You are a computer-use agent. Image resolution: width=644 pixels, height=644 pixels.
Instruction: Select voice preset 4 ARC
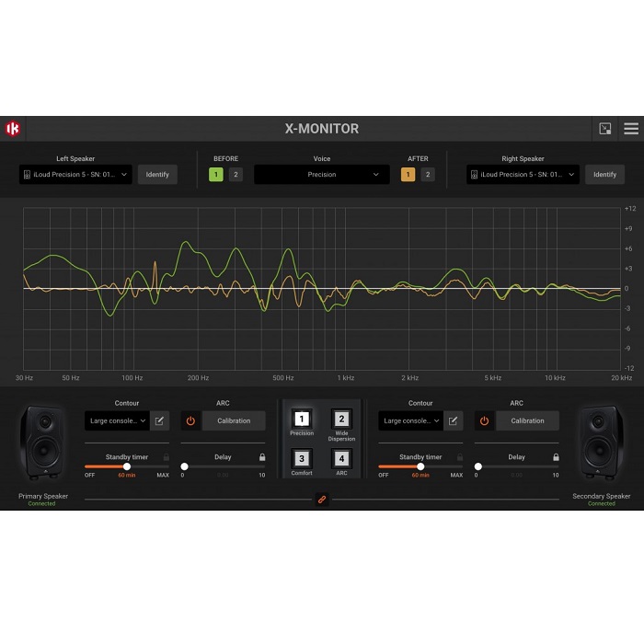(x=341, y=458)
